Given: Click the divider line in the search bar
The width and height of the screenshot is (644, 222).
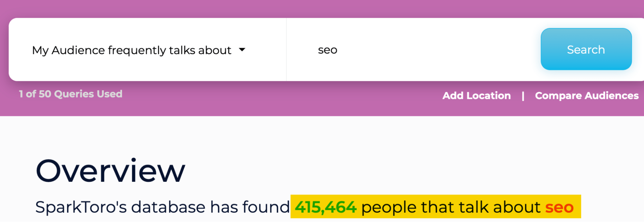Looking at the screenshot, I should click(287, 50).
